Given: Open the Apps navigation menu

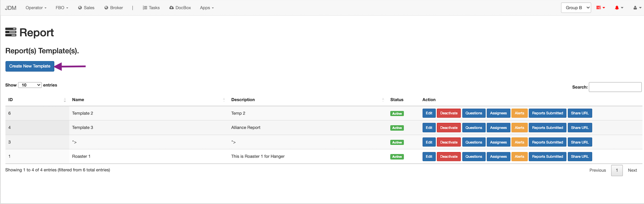Looking at the screenshot, I should [207, 8].
